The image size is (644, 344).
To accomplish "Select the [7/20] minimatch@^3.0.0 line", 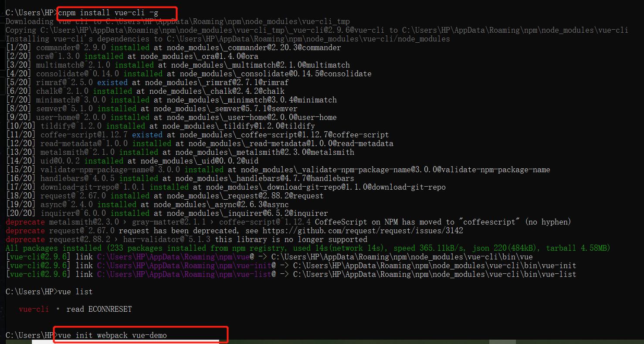I will [x=171, y=100].
